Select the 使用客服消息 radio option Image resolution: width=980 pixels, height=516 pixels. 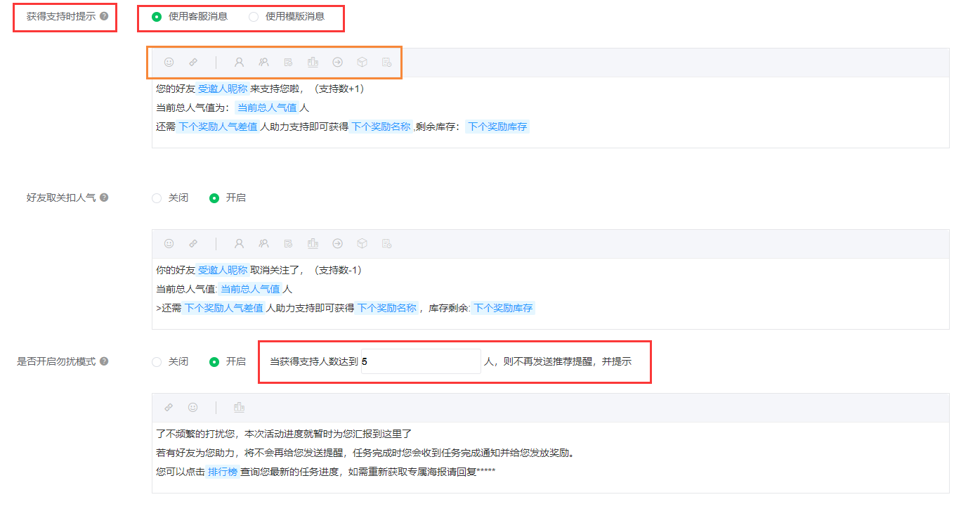click(157, 16)
